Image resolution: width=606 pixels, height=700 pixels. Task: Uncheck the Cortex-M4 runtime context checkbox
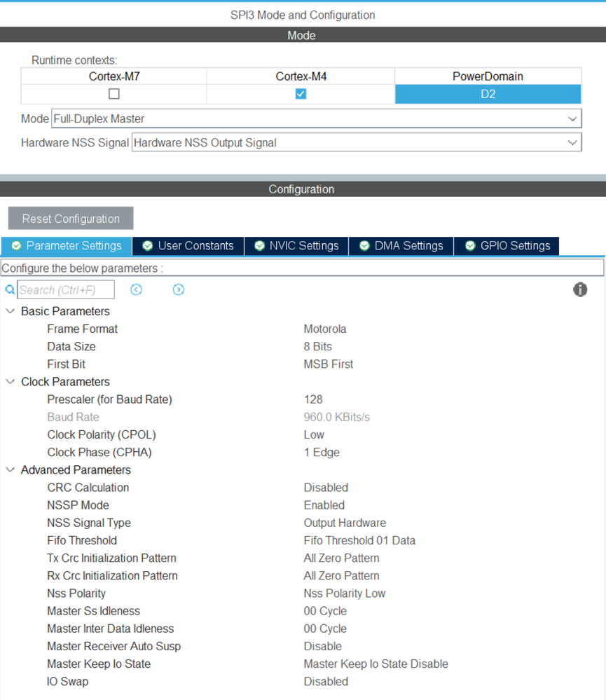click(301, 94)
